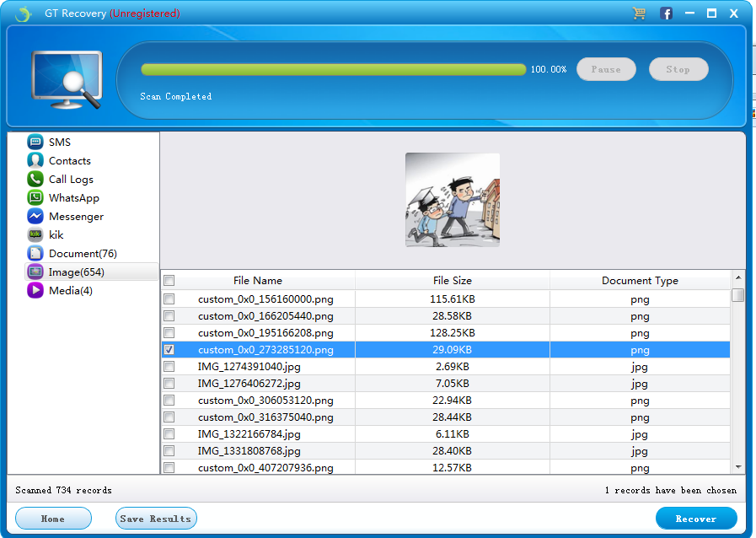Select kik in the category list
This screenshot has height=538, width=756.
point(56,235)
